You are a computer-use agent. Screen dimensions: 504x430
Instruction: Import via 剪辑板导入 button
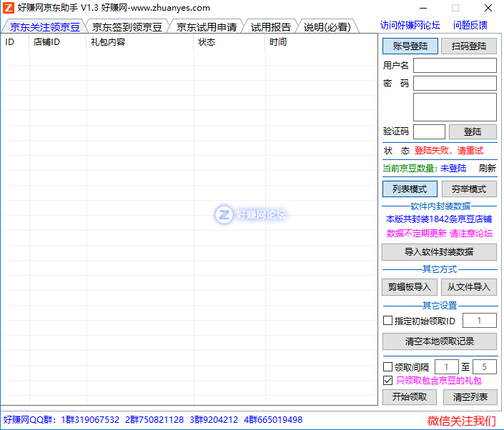point(410,287)
